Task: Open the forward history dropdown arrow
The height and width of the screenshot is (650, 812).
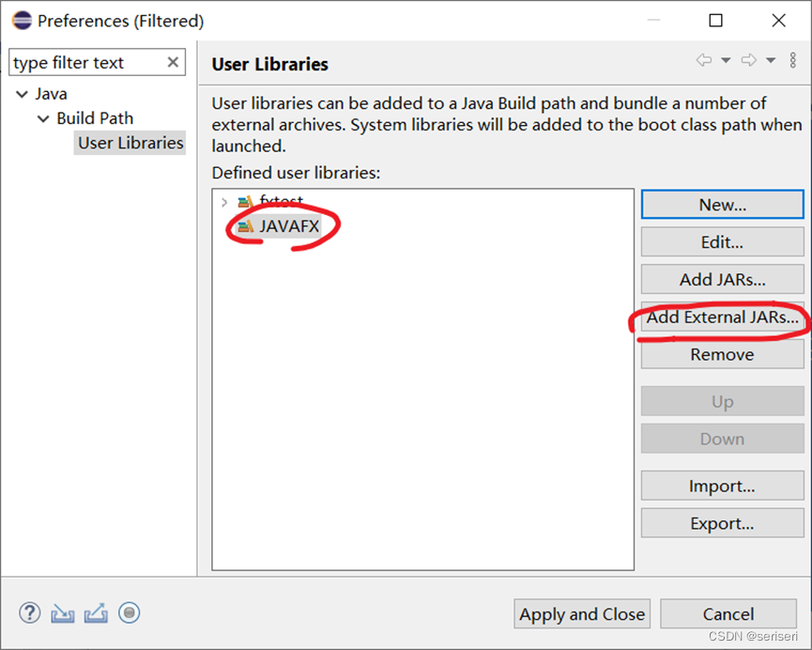Action: tap(771, 61)
